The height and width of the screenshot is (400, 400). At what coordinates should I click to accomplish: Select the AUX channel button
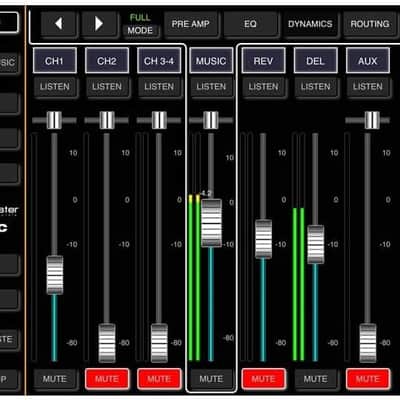[x=368, y=60]
